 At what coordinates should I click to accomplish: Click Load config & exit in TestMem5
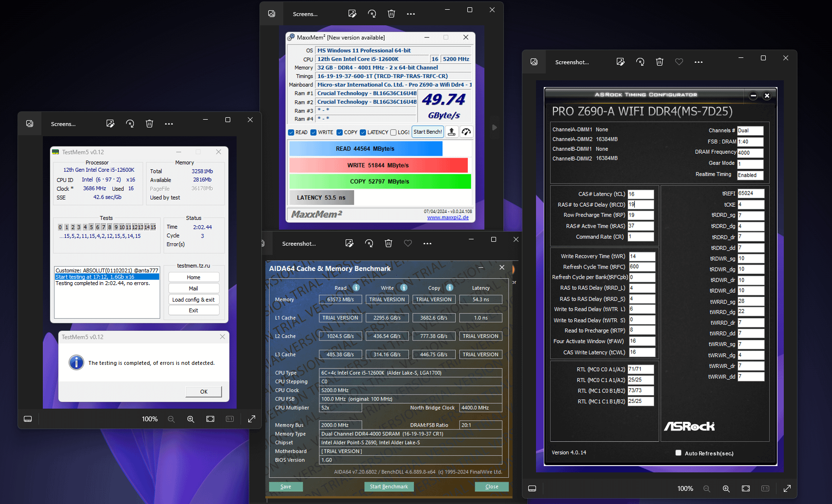click(193, 300)
